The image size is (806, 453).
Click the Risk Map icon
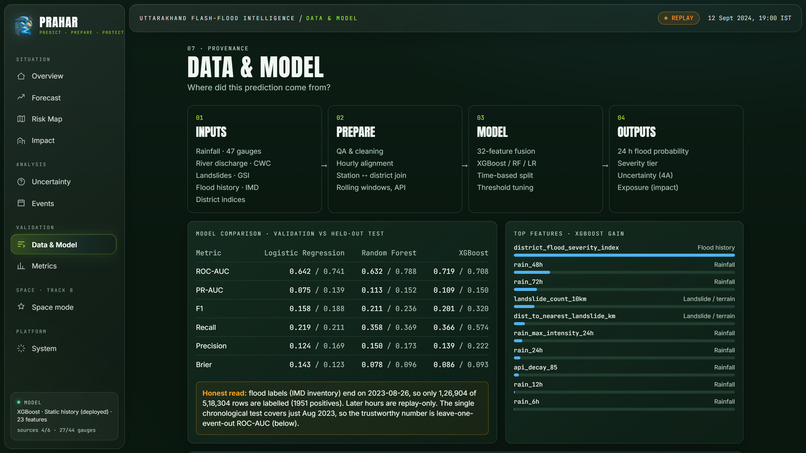pos(21,119)
